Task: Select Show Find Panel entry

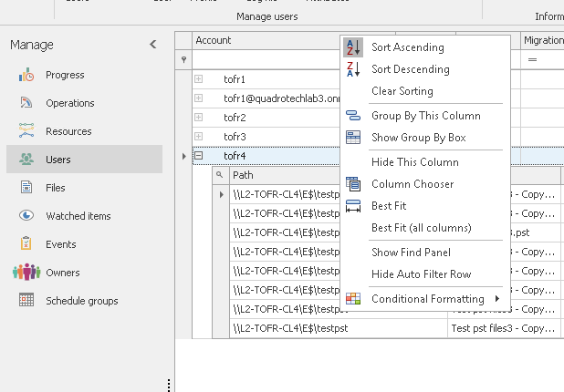Action: point(425,253)
